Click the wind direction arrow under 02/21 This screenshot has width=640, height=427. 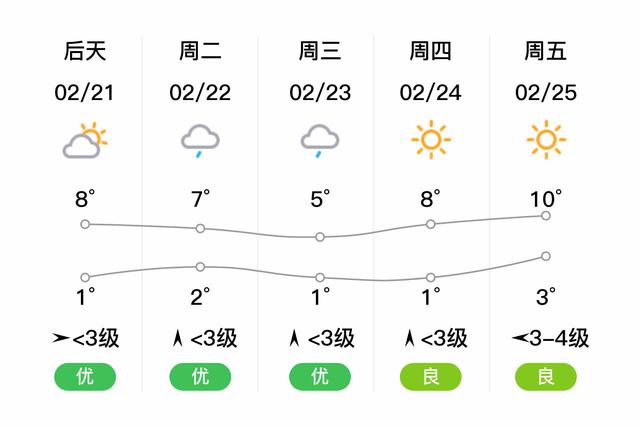coord(60,338)
